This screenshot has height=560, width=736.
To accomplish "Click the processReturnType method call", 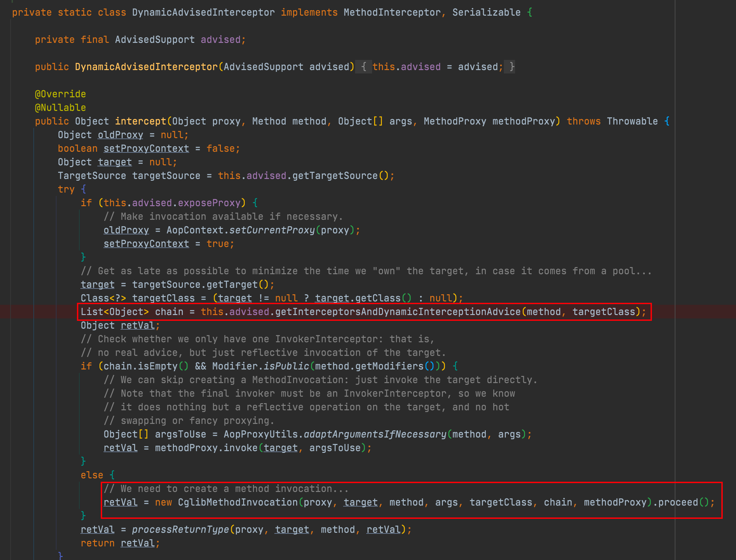I will click(180, 529).
